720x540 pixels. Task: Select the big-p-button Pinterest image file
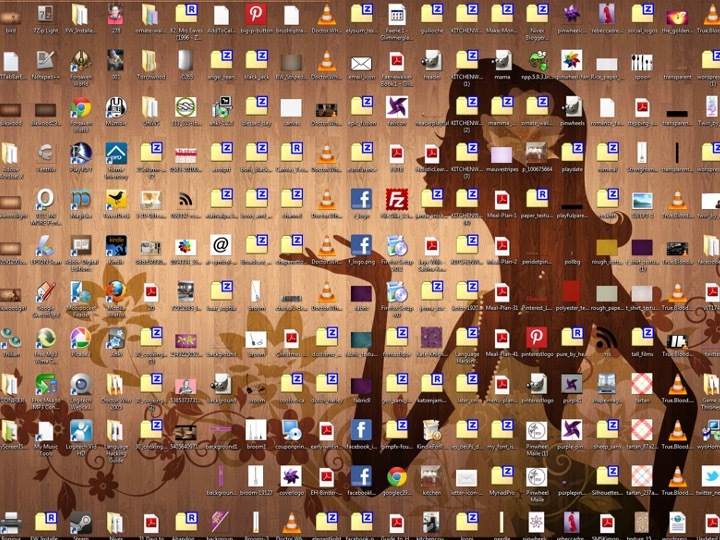256,14
